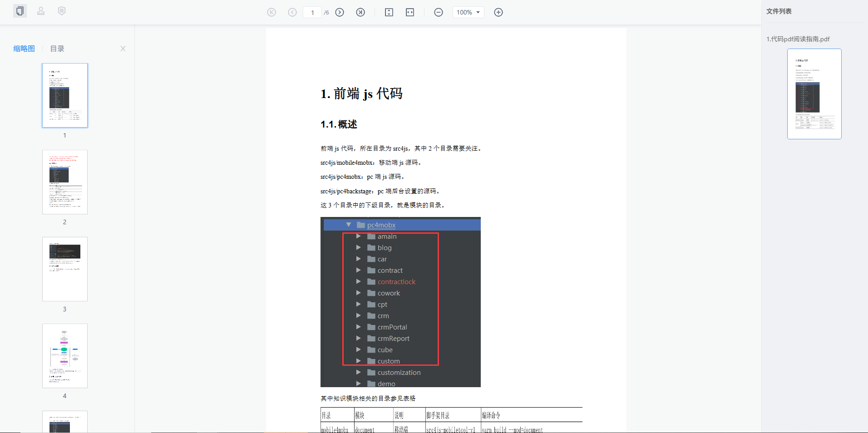Image resolution: width=868 pixels, height=433 pixels.
Task: Click the stamp/seal icon in toolbar
Action: click(41, 11)
